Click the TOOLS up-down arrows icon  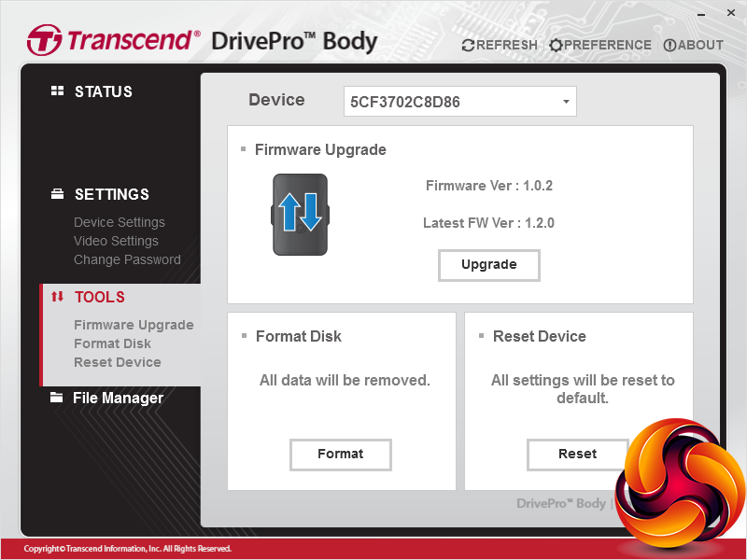[57, 297]
